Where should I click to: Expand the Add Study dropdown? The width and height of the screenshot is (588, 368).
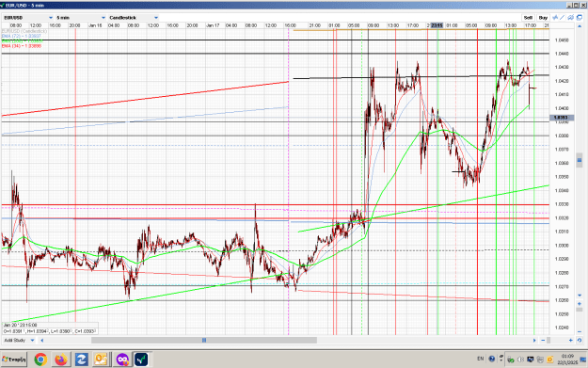click(19, 341)
